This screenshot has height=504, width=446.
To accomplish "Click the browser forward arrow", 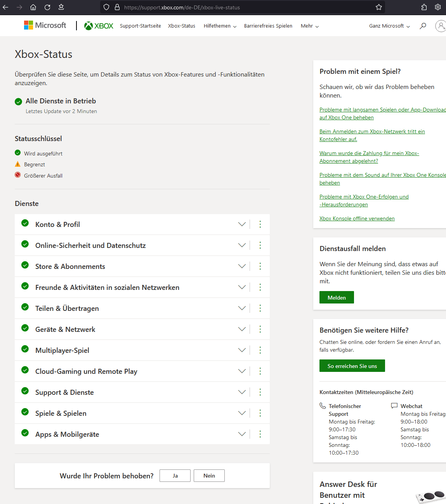I will [19, 7].
